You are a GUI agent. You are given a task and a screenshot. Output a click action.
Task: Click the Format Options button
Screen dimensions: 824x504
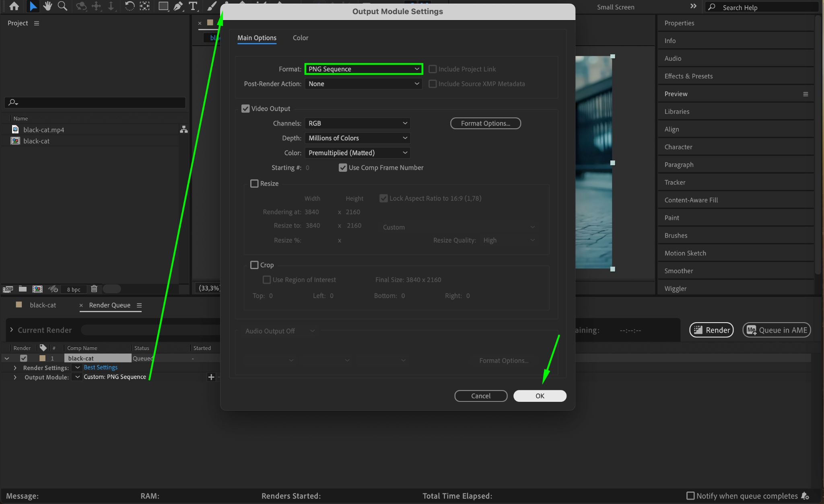pyautogui.click(x=485, y=123)
